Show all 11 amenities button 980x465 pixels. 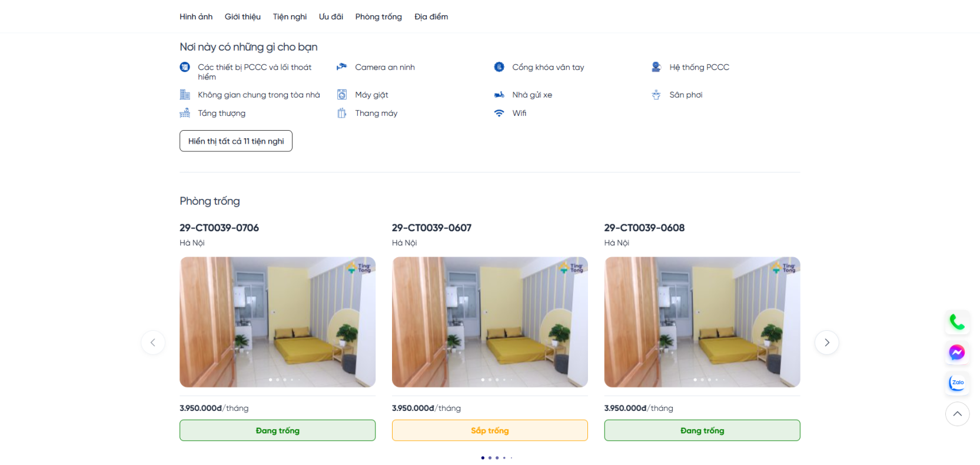[236, 141]
